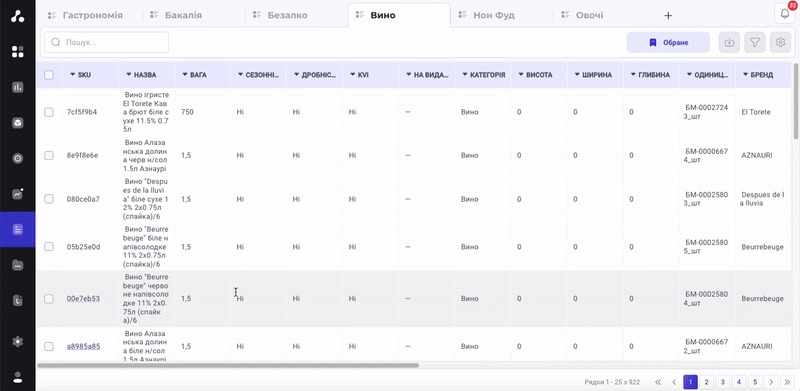Go to the next page arrow

coord(771,382)
